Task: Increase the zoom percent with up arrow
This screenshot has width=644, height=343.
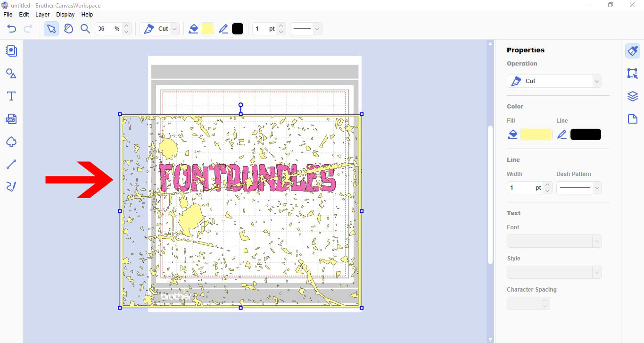Action: point(126,25)
